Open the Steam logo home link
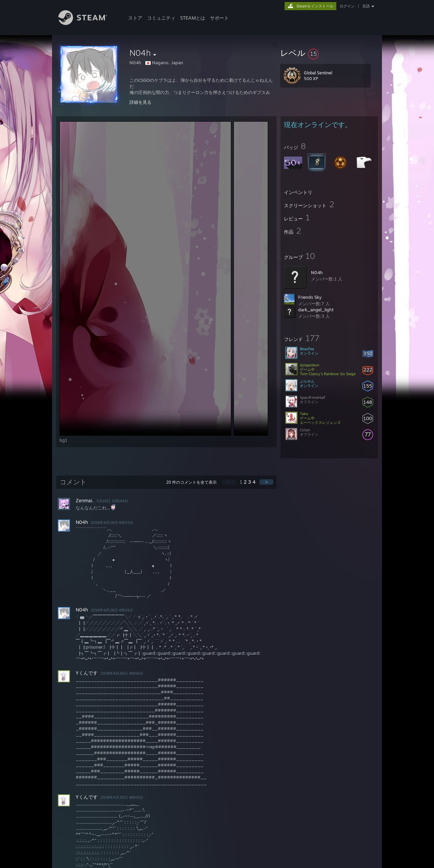 [x=82, y=18]
